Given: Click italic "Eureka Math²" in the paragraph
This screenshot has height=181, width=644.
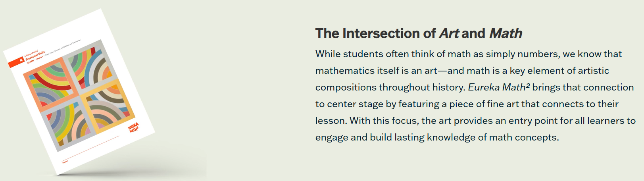Looking at the screenshot, I should (499, 87).
